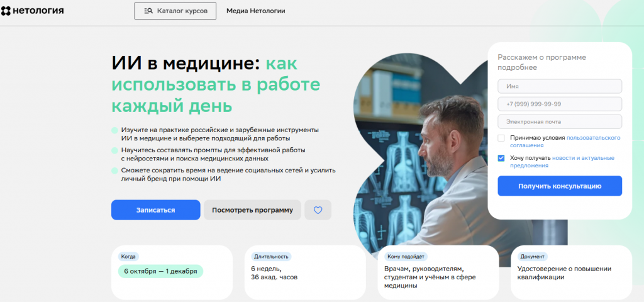Click the Документ tag label
This screenshot has height=302, width=644.
(532, 257)
